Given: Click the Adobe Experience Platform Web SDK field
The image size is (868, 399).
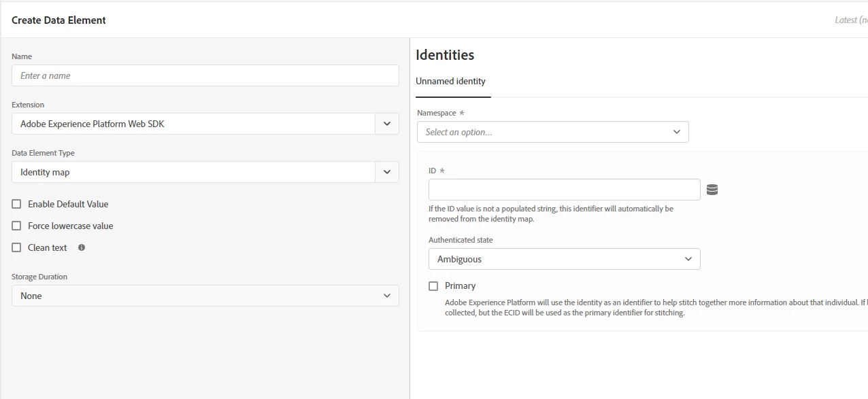Looking at the screenshot, I should (193, 124).
